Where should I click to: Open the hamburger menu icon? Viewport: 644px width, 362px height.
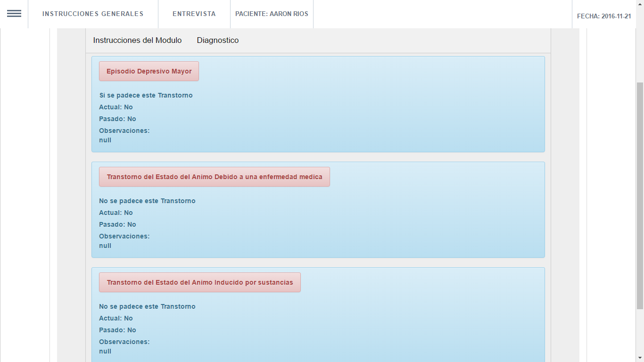[14, 14]
